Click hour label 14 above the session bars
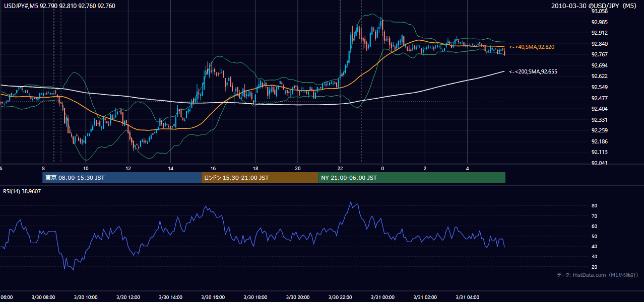Screen dimensions: 644x302 [171, 168]
